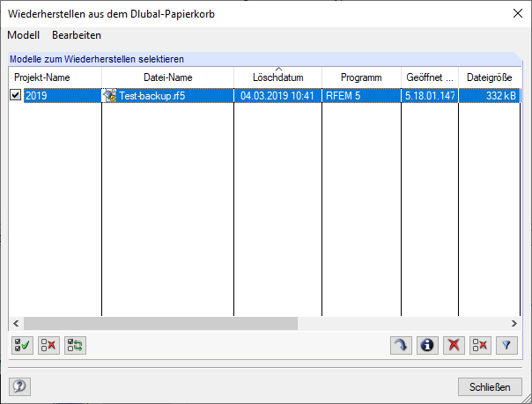Click the version cell 5.18.01.147
Image resolution: width=532 pixels, height=404 pixels.
430,96
